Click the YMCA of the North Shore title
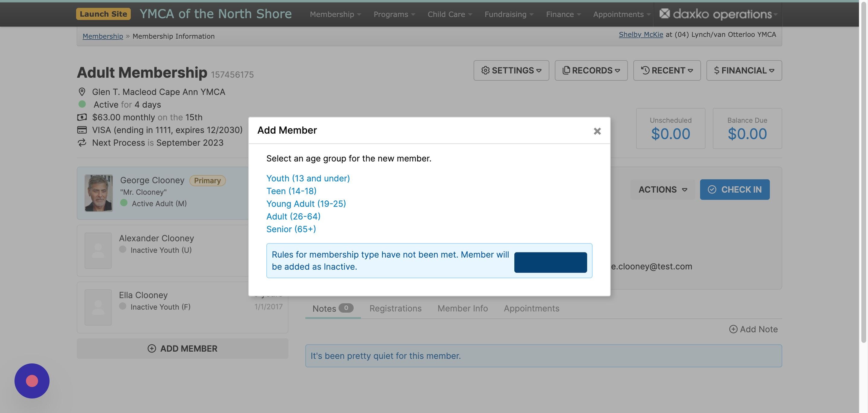868x413 pixels. 216,14
